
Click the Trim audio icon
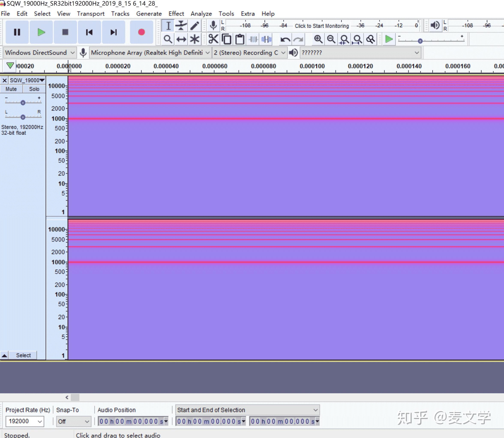tap(253, 39)
